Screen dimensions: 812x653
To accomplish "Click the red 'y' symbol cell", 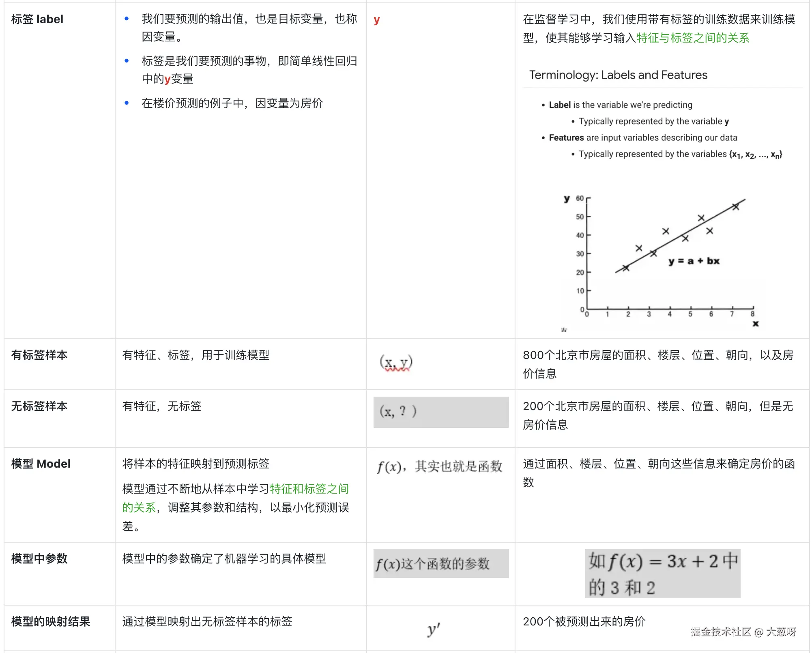I will 376,19.
